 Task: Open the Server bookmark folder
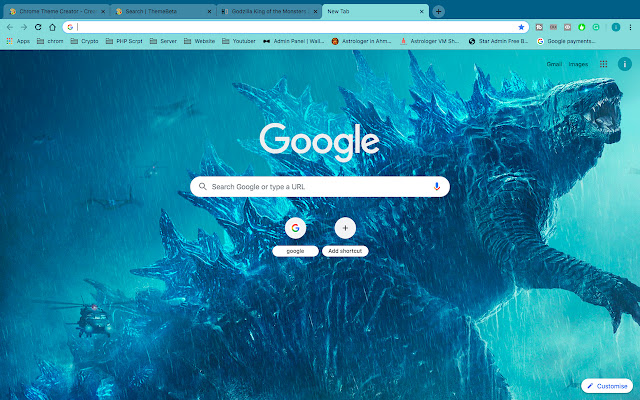[163, 41]
